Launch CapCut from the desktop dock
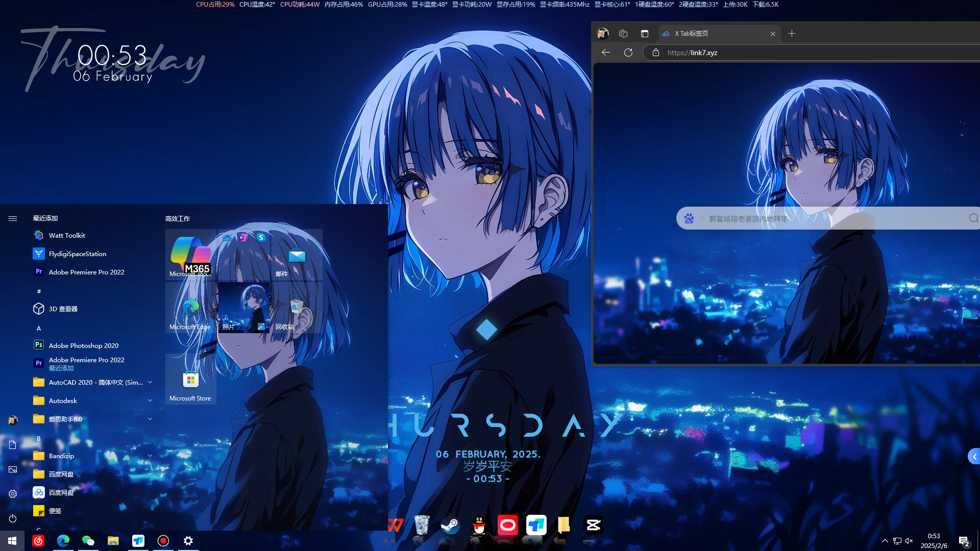This screenshot has height=551, width=980. [x=593, y=525]
